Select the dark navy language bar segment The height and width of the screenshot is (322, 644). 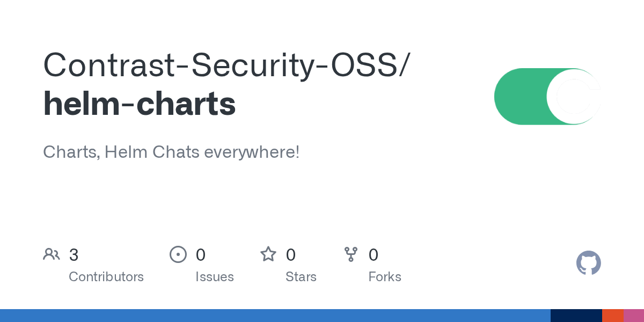click(576, 316)
